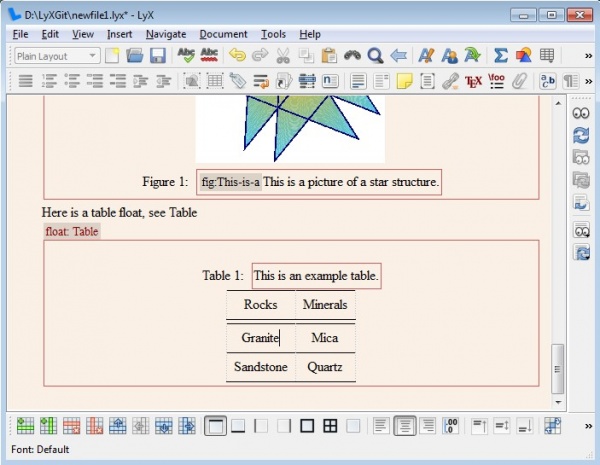Click the 'float: Table' inset label
Image resolution: width=600 pixels, height=465 pixels.
72,231
